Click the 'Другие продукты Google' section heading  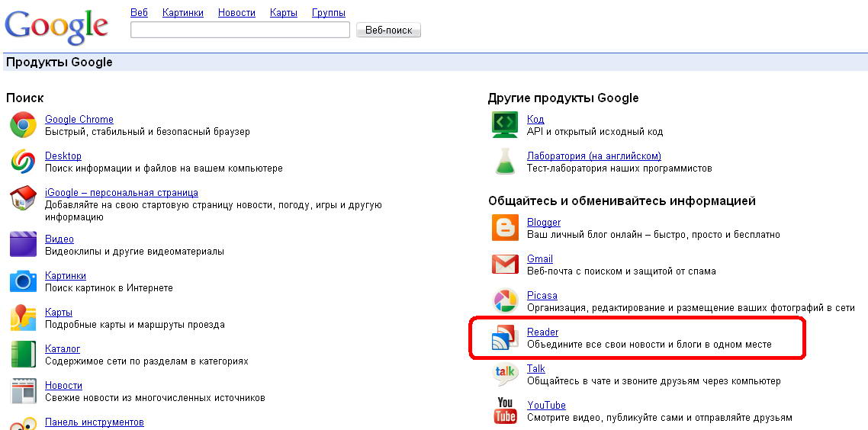click(x=563, y=98)
